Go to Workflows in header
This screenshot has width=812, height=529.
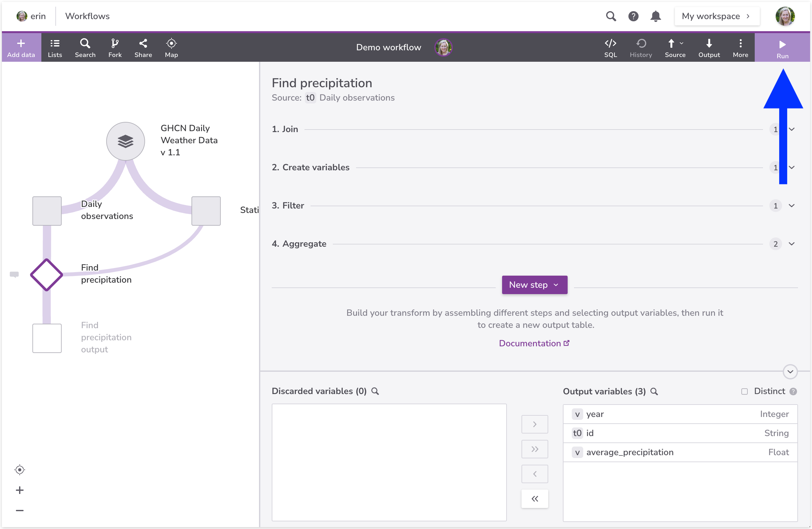pyautogui.click(x=87, y=16)
